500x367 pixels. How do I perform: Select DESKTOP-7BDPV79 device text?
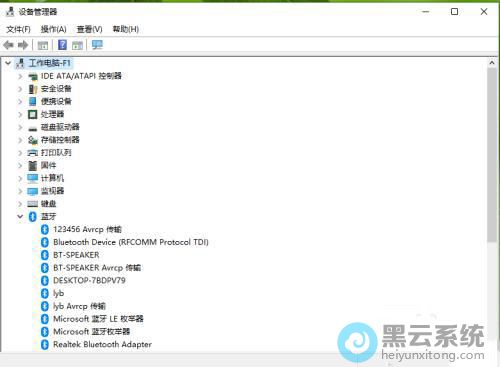89,280
